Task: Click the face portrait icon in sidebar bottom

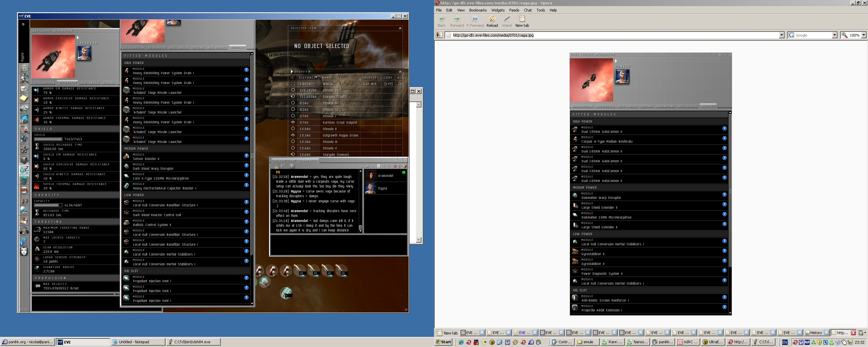Action: click(x=24, y=251)
